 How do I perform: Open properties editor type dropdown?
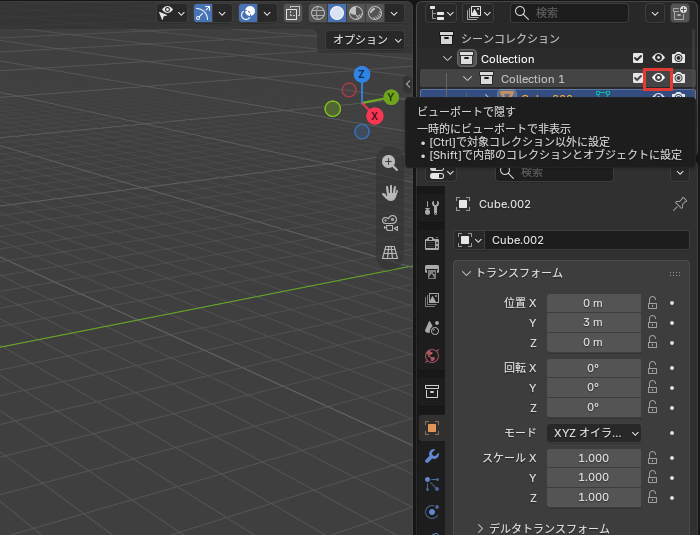pyautogui.click(x=441, y=172)
